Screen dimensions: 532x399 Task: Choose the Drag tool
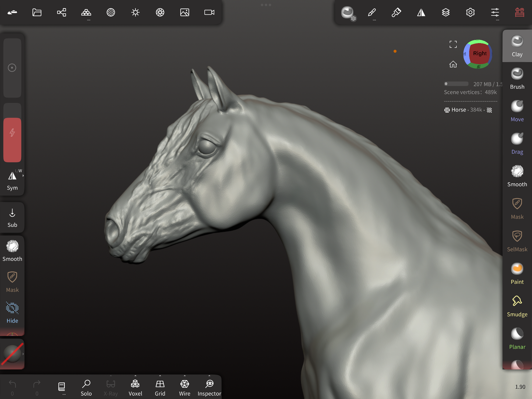517,143
